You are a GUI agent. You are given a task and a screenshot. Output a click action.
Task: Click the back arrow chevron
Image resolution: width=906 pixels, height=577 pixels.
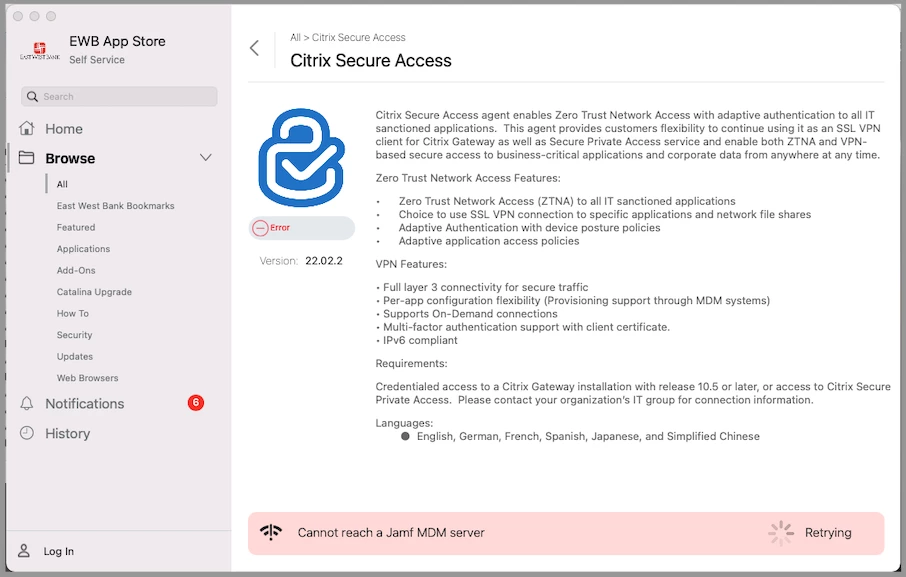point(254,48)
